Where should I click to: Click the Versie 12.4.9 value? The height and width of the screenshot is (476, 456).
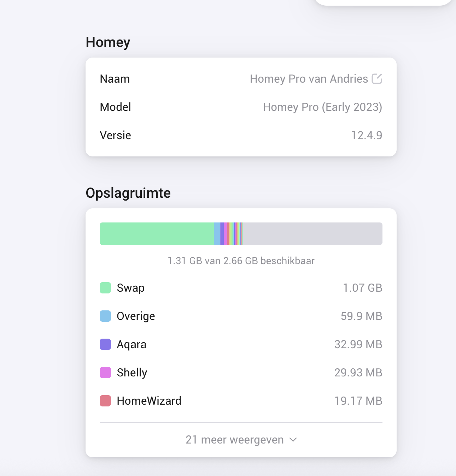coord(367,135)
